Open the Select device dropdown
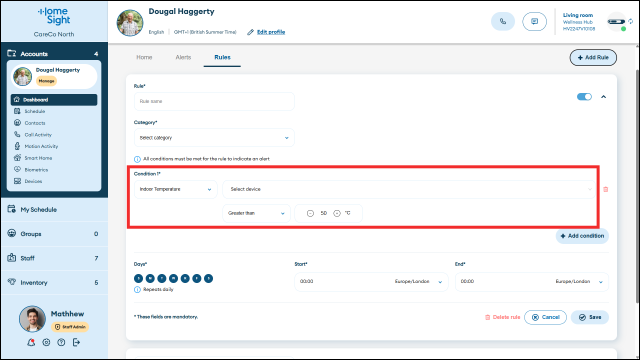 pyautogui.click(x=409, y=189)
